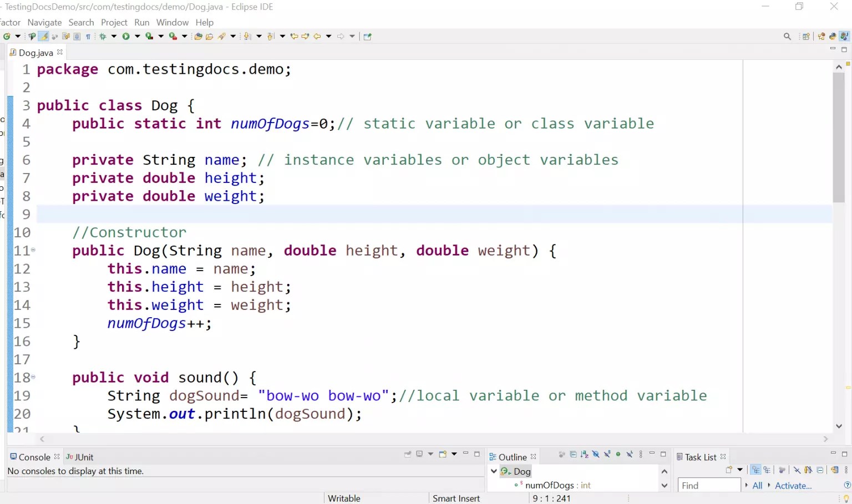The image size is (852, 504).
Task: Click the Coverage launch icon
Action: pos(149,36)
